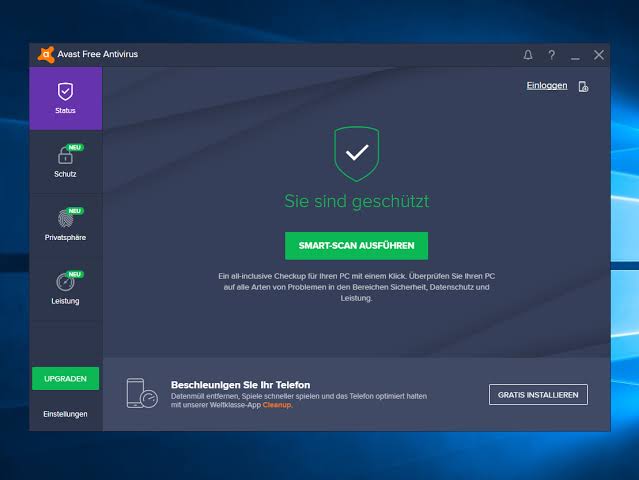
Task: Open Einstellungen in the sidebar
Action: [65, 414]
